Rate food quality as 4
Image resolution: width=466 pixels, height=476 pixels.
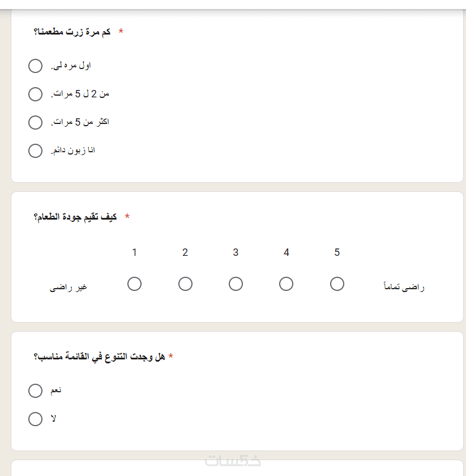click(287, 284)
